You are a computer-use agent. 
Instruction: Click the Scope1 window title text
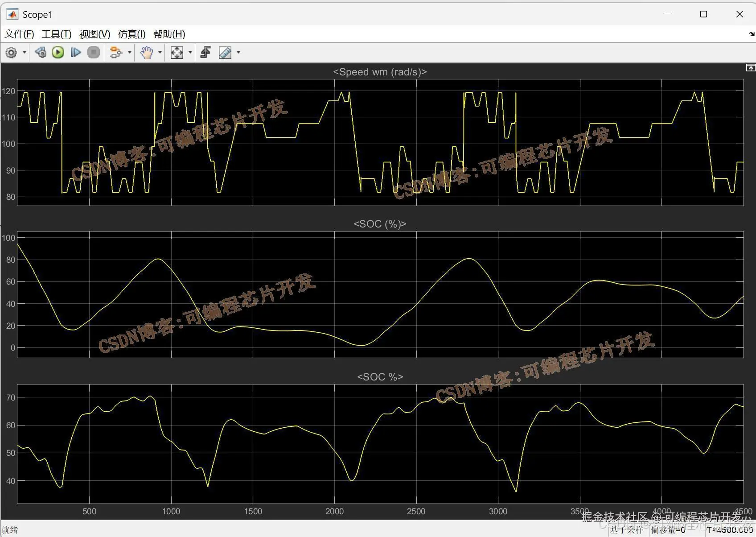click(37, 15)
